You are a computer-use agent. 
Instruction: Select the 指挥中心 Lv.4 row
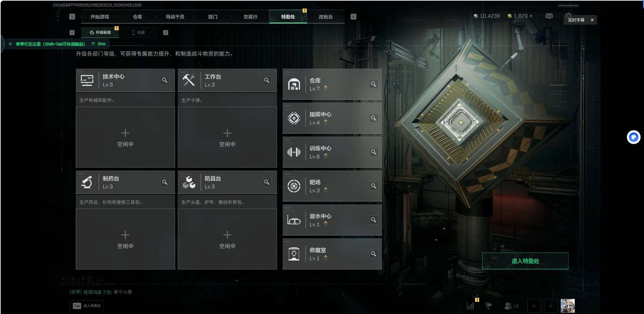click(x=332, y=118)
